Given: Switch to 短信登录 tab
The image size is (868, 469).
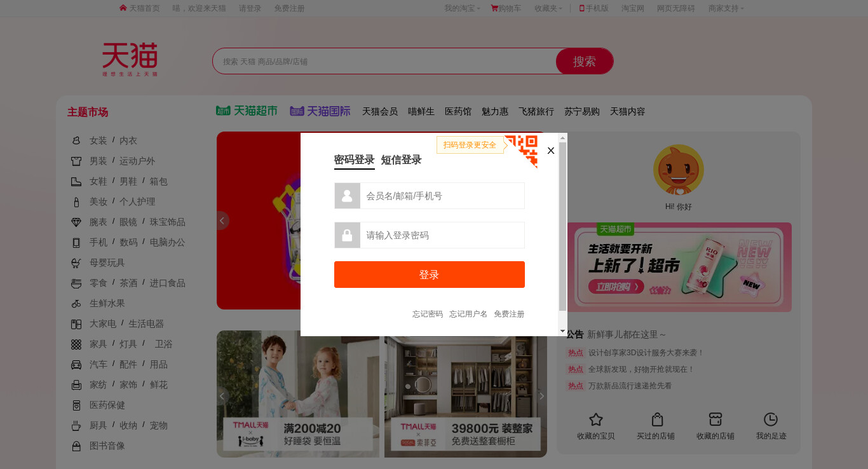Looking at the screenshot, I should pos(401,160).
